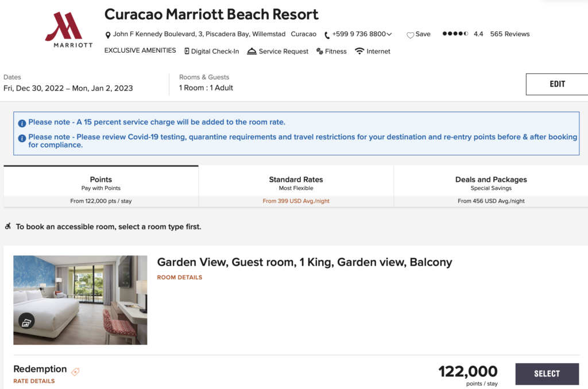The image size is (588, 389).
Task: Click the location pin icon next to hotel address
Action: [108, 34]
